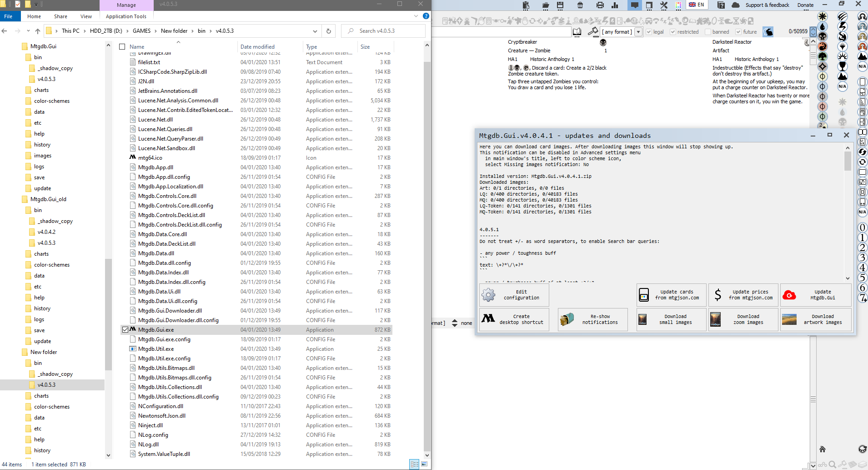The width and height of the screenshot is (868, 470).
Task: Click the mana cost 3 filter
Action: 862,258
